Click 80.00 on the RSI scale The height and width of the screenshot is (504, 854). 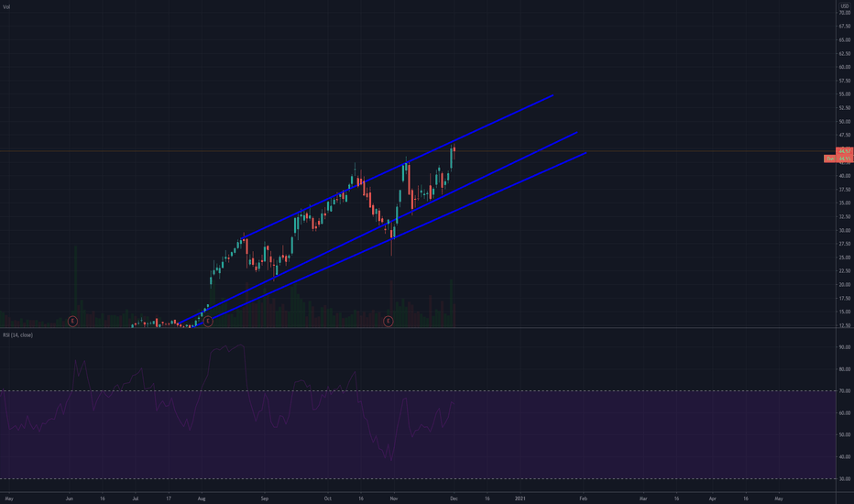(x=845, y=369)
